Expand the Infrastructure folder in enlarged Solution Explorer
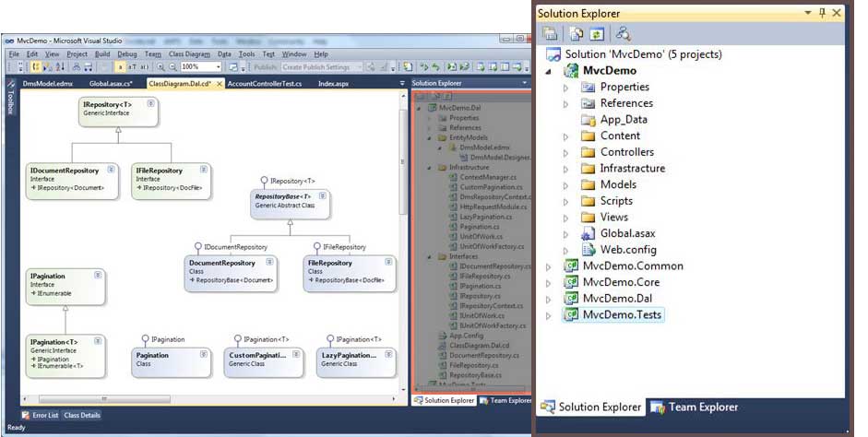 point(565,170)
